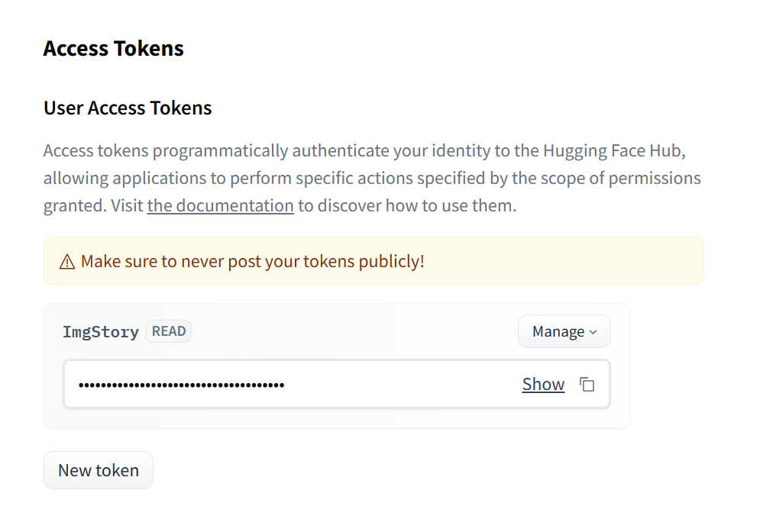
Task: Click the warning triangle icon
Action: pyautogui.click(x=67, y=262)
